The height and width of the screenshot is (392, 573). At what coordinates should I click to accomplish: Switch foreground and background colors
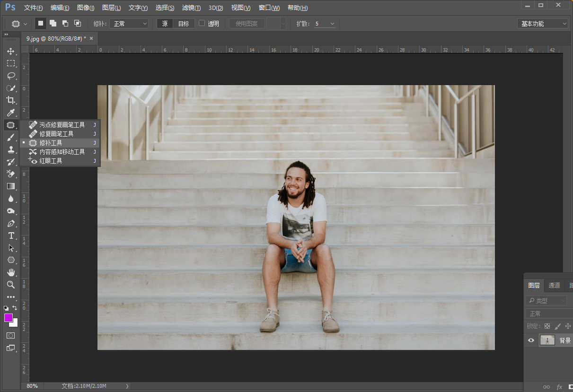(x=15, y=308)
